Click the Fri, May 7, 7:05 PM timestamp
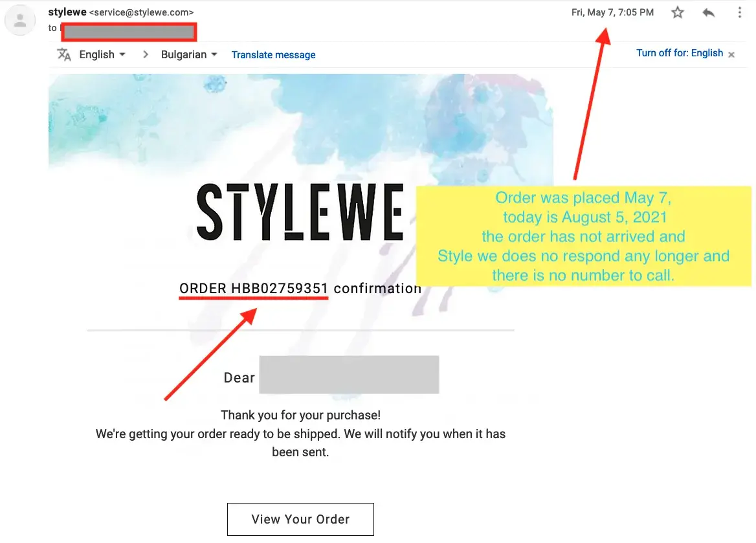Screen dimensions: 756x543 pyautogui.click(x=612, y=12)
